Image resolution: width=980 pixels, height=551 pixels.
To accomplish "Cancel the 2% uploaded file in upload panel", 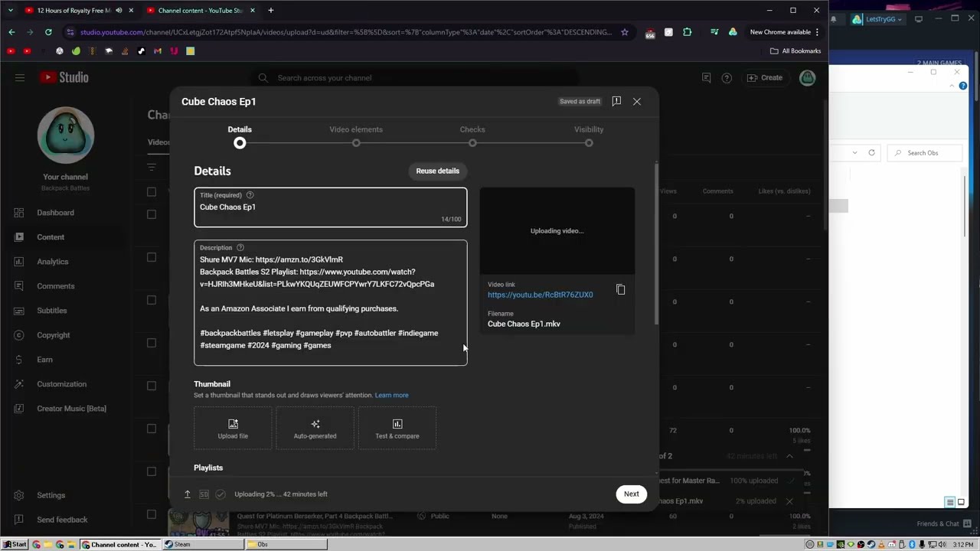I will tap(789, 501).
